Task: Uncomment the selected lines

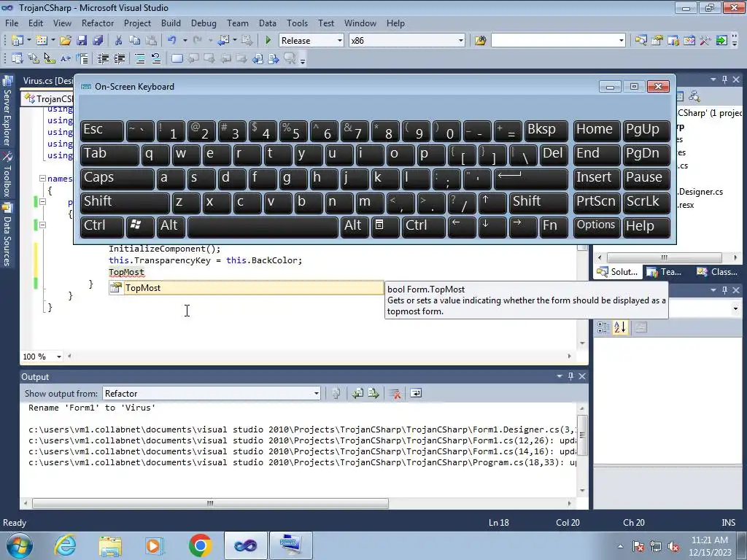Action: [x=156, y=59]
